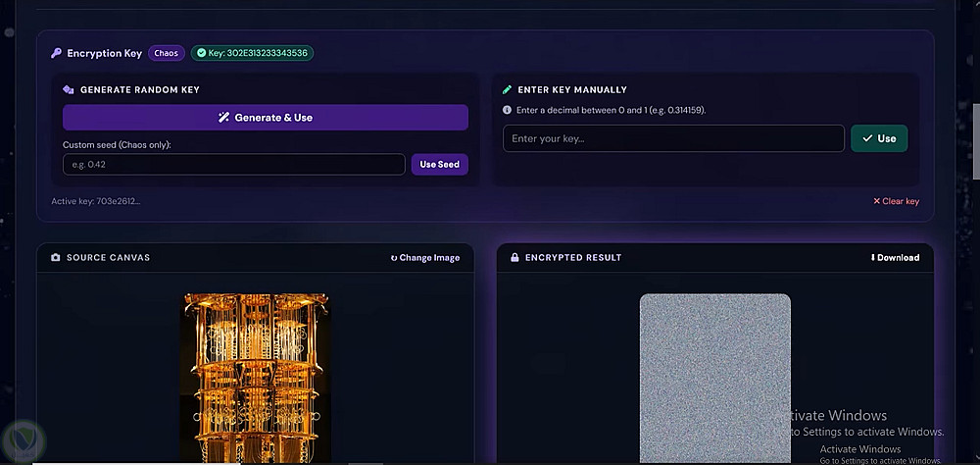
Task: Click the camera icon on Source Canvas
Action: 56,257
